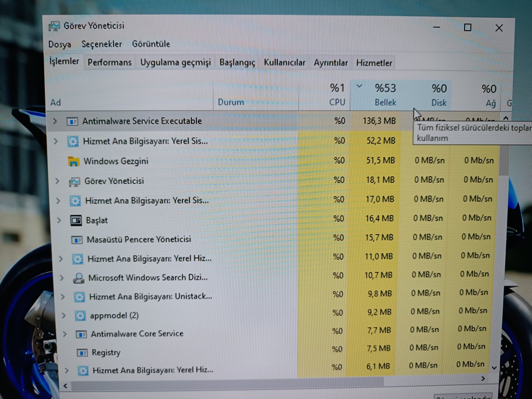Click the gear icon of the 52,2 MB Hizmet Ana Bilgisayarı process
This screenshot has height=399, width=532.
pos(73,141)
